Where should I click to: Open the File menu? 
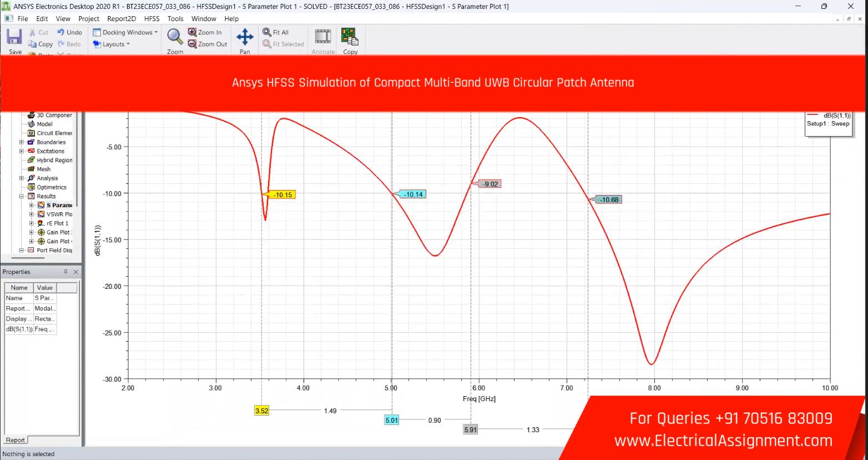(23, 18)
